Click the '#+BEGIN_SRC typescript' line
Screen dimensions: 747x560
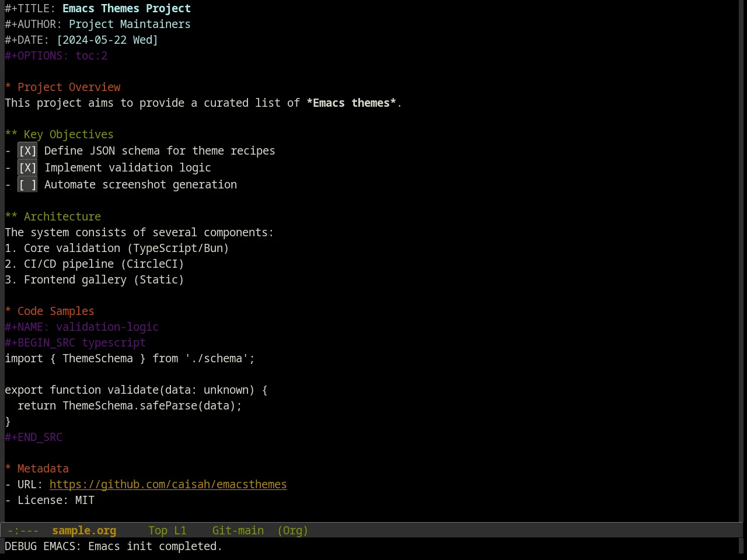coord(75,342)
